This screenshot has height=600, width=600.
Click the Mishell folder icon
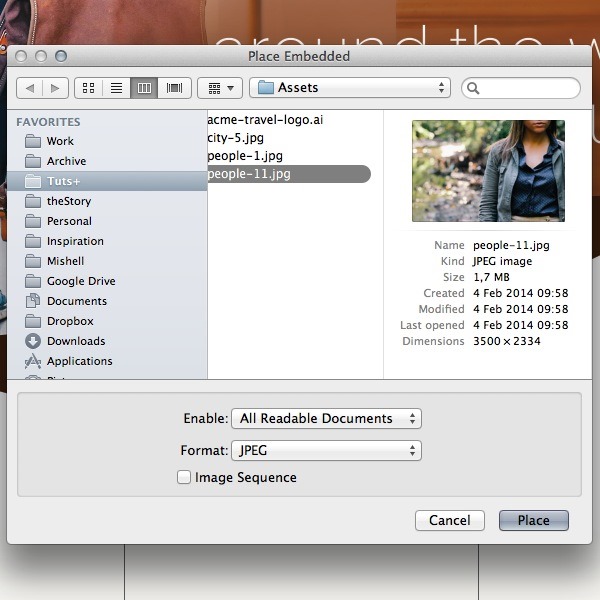33,261
